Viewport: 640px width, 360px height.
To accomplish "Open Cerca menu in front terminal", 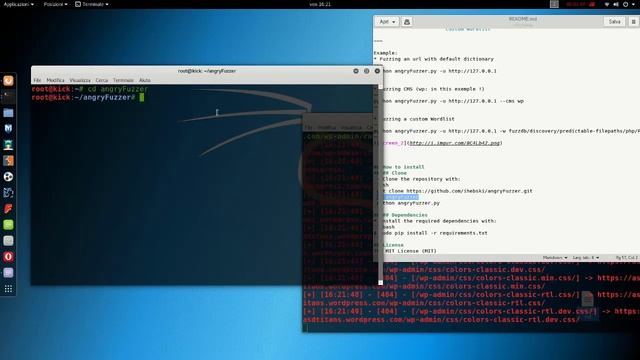I will 102,80.
